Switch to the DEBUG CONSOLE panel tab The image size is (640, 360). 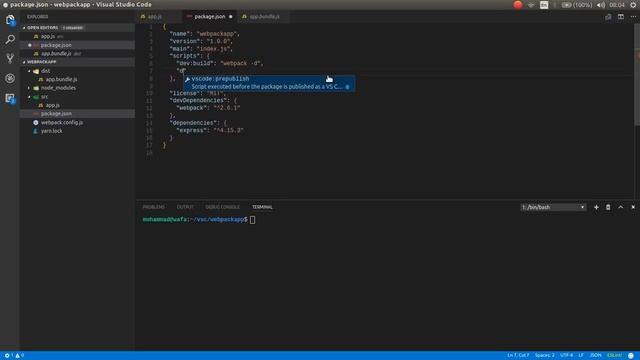coord(222,207)
